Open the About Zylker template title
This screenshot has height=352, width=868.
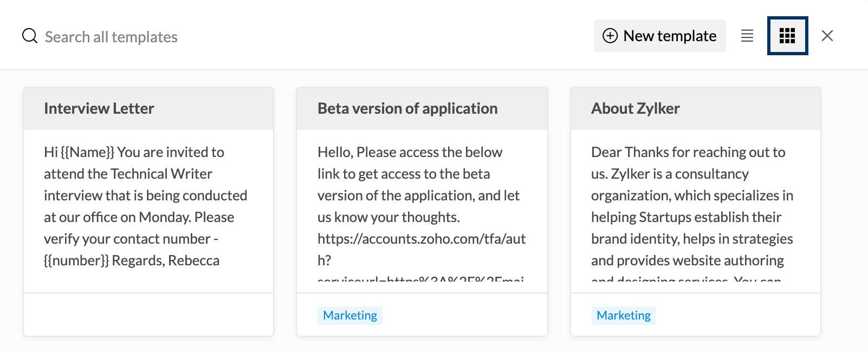point(635,108)
